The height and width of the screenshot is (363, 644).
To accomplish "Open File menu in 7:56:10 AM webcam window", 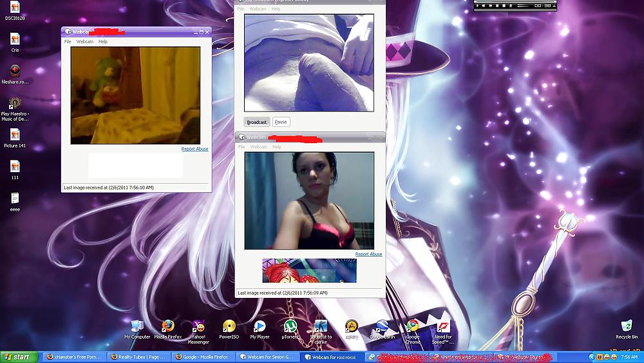I will click(x=68, y=41).
